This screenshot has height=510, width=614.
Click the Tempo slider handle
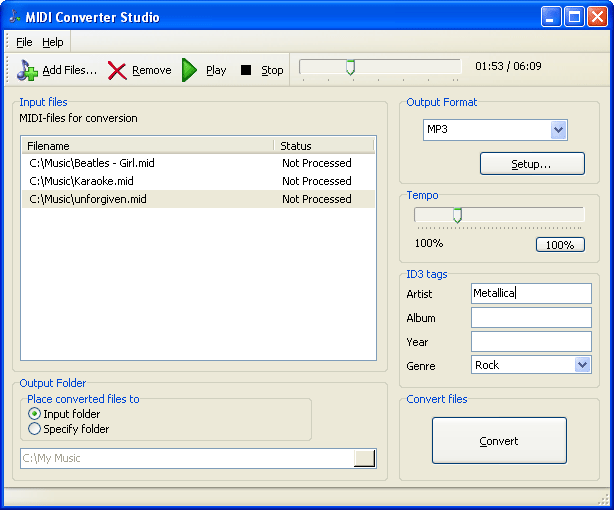tap(457, 215)
